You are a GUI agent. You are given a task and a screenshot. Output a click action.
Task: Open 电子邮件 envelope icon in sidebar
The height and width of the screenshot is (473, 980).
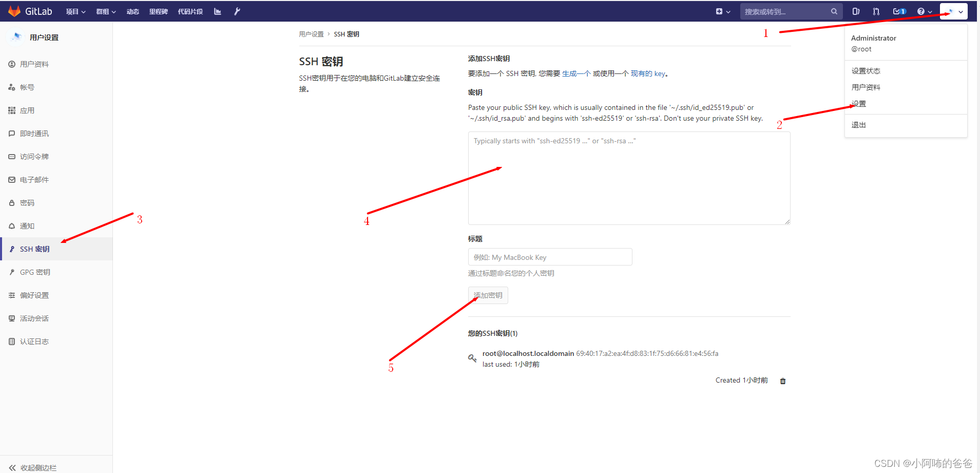[12, 180]
